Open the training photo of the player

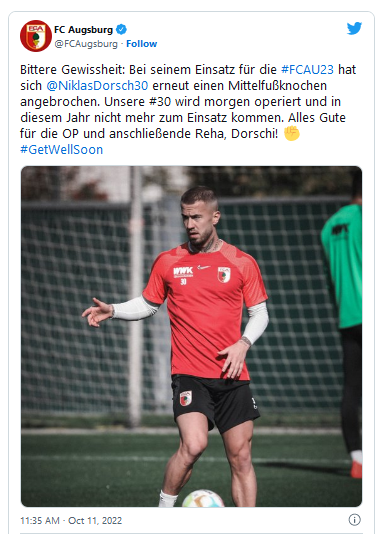click(x=191, y=336)
